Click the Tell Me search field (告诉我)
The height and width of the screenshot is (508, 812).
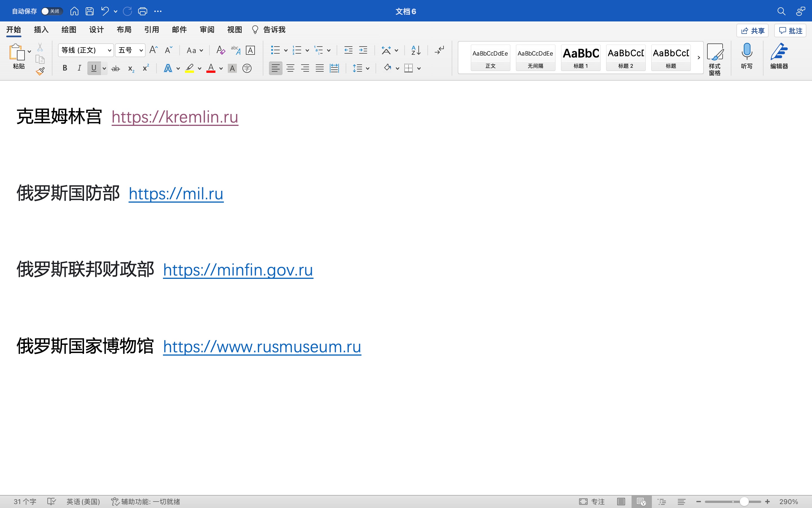click(268, 30)
